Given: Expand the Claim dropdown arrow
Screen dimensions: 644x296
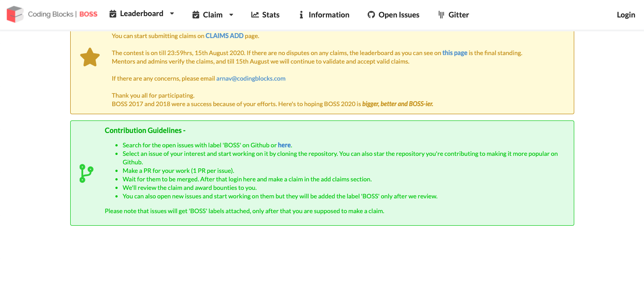Looking at the screenshot, I should tap(231, 15).
